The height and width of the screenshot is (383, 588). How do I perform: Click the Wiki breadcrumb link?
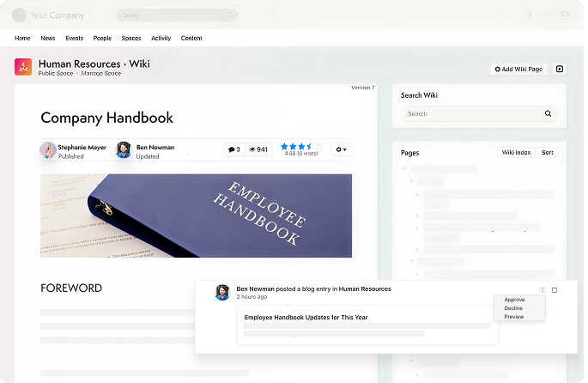point(140,64)
